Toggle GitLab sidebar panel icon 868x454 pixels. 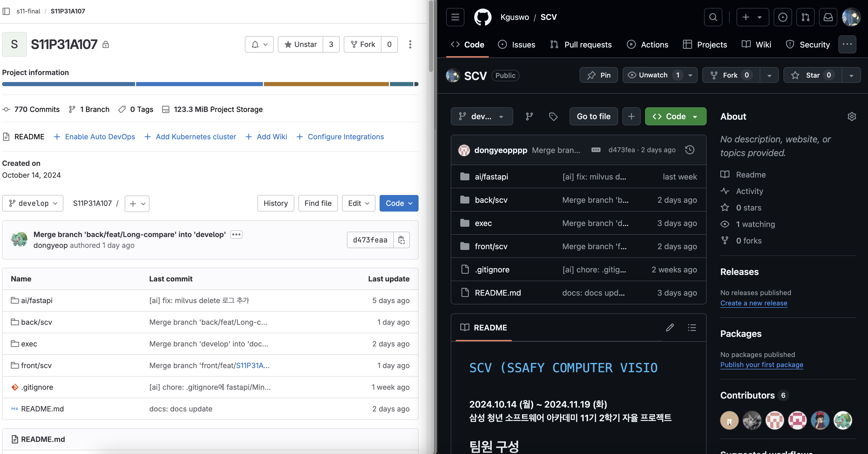pos(6,11)
